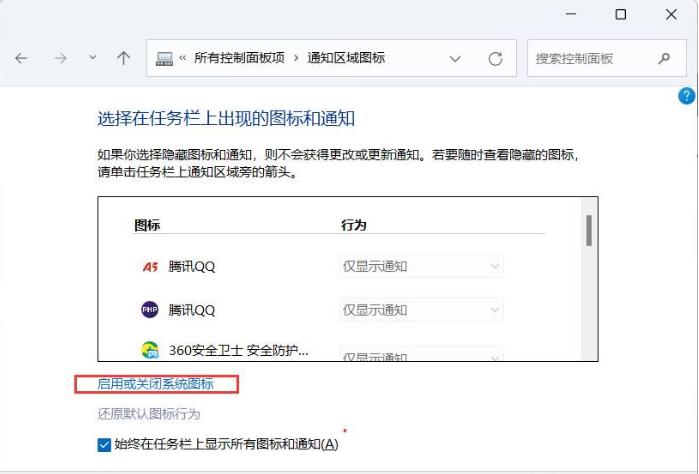This screenshot has width=699, height=474.
Task: Click the Back navigation arrow
Action: coord(21,59)
